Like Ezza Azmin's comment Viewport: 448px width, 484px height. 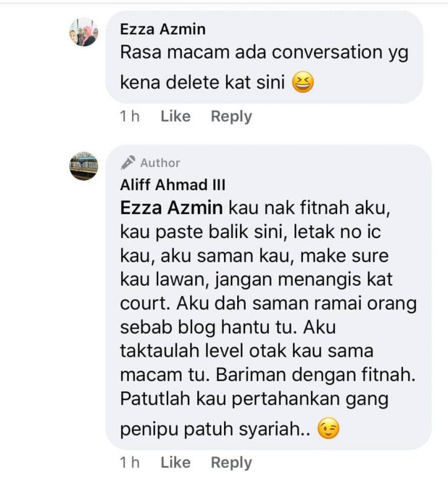(x=175, y=116)
